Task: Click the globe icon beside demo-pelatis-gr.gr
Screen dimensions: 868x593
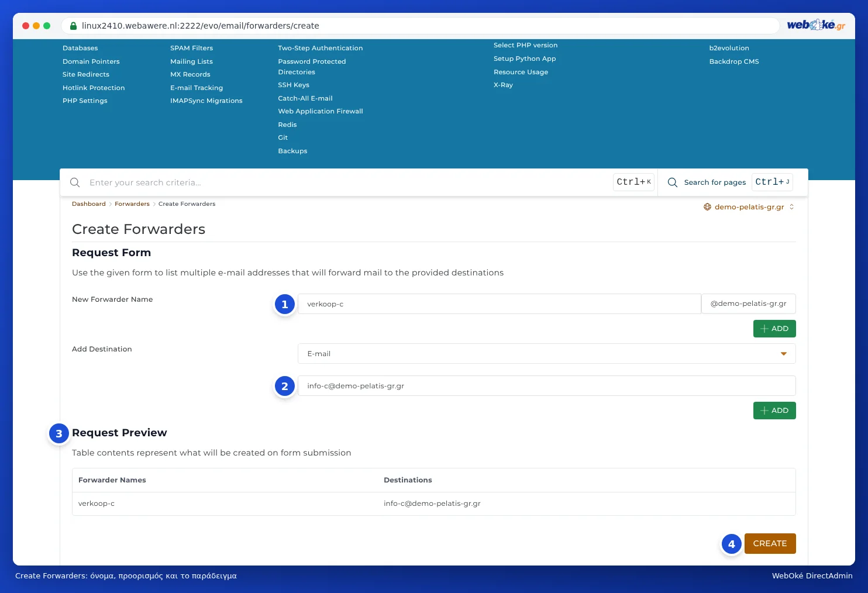Action: coord(707,207)
